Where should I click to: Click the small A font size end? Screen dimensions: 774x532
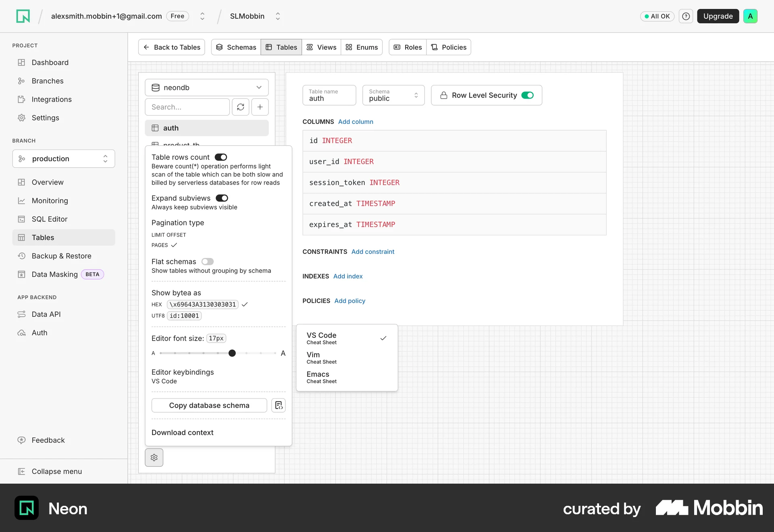pos(153,353)
